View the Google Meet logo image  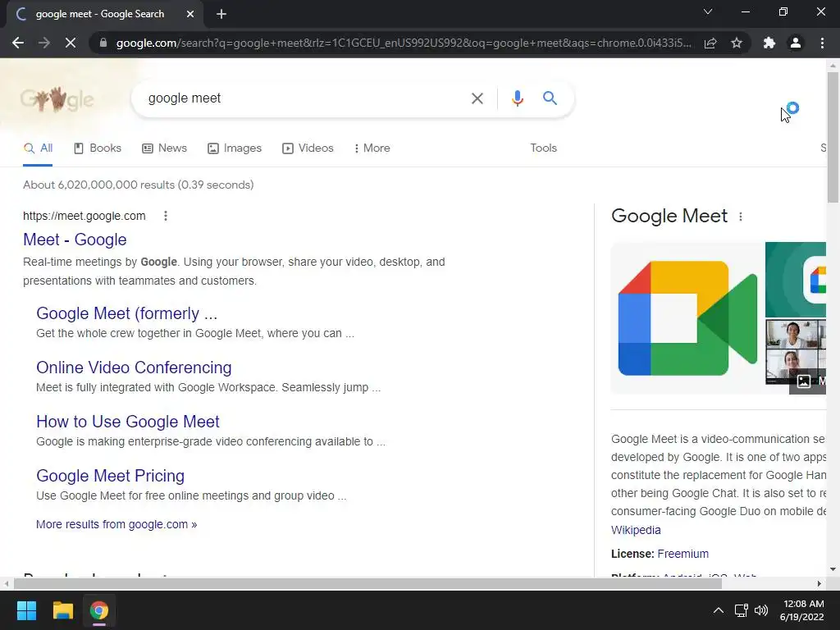[687, 318]
